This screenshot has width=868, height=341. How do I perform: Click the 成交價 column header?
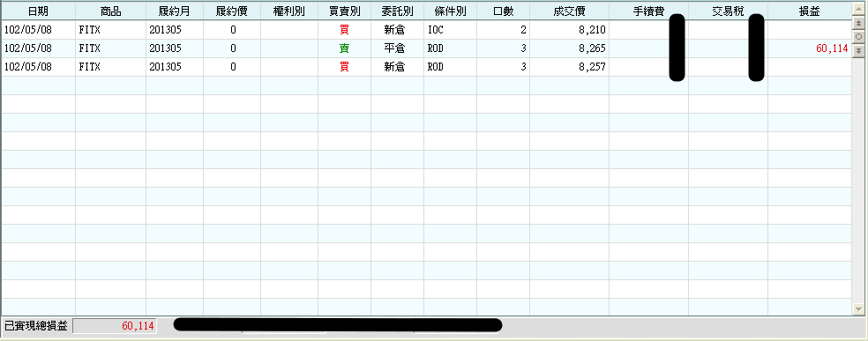pyautogui.click(x=569, y=11)
